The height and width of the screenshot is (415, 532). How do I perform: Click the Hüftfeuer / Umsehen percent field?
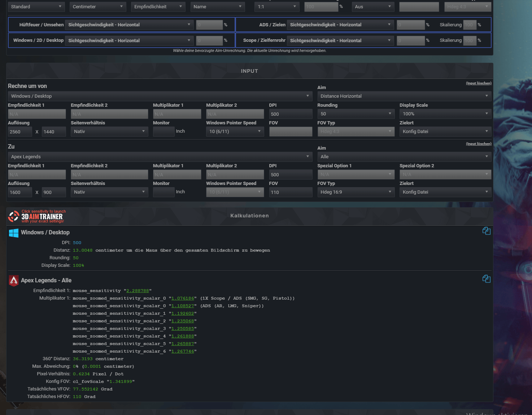(209, 25)
